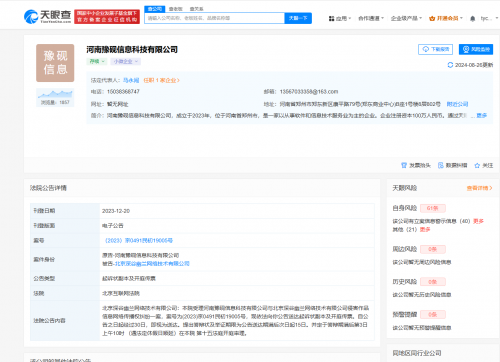Image resolution: width=500 pixels, height=362 pixels.
Task: Click the blue 风险监控 button
Action: [476, 49]
